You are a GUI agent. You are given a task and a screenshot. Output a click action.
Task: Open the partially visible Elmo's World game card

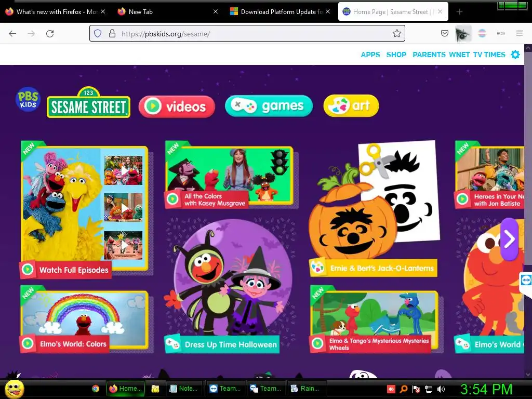point(489,286)
